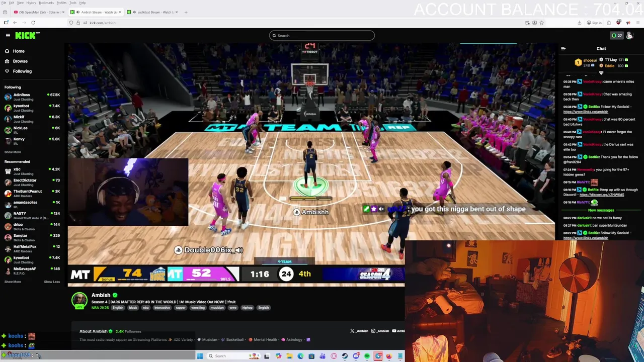
Task: Collapse the chat panel arrow icon
Action: 563,49
